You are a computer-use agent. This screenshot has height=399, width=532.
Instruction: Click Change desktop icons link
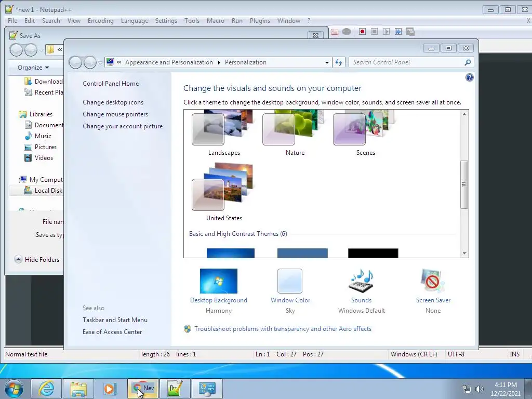113,102
